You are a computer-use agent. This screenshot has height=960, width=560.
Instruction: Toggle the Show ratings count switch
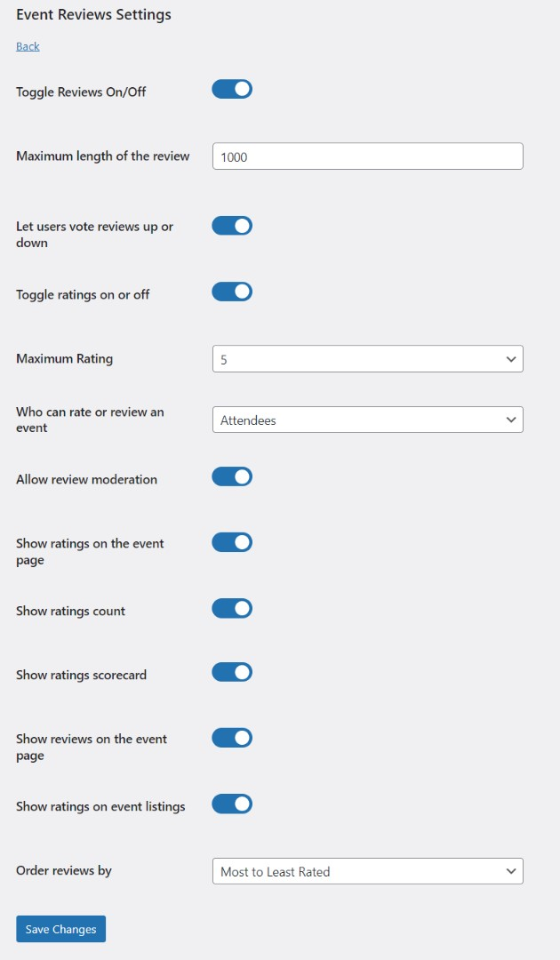(232, 608)
